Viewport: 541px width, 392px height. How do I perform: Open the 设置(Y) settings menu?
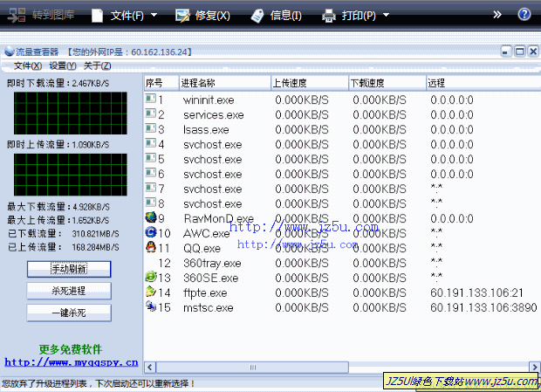point(62,65)
